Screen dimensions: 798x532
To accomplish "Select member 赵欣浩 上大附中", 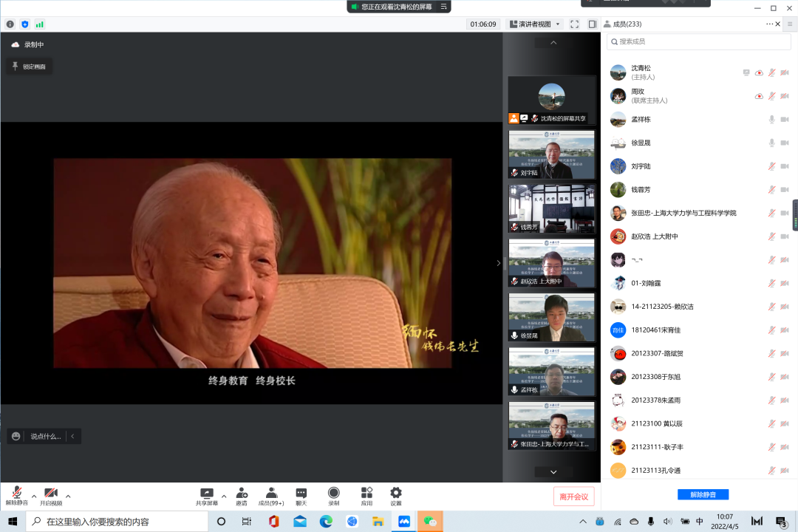I will [699, 236].
